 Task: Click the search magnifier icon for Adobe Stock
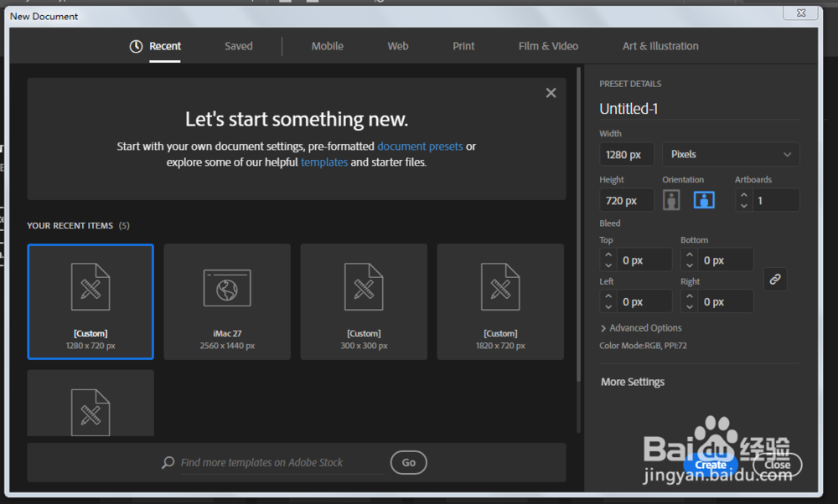168,462
